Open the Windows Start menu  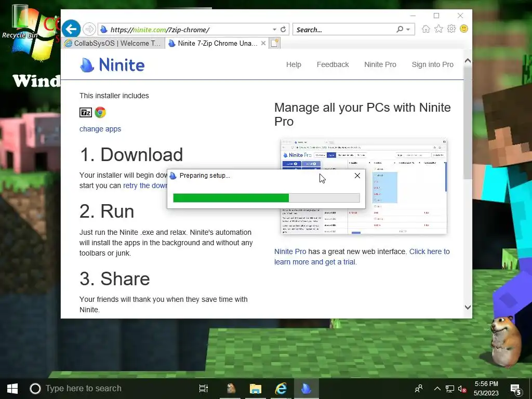[x=12, y=389]
